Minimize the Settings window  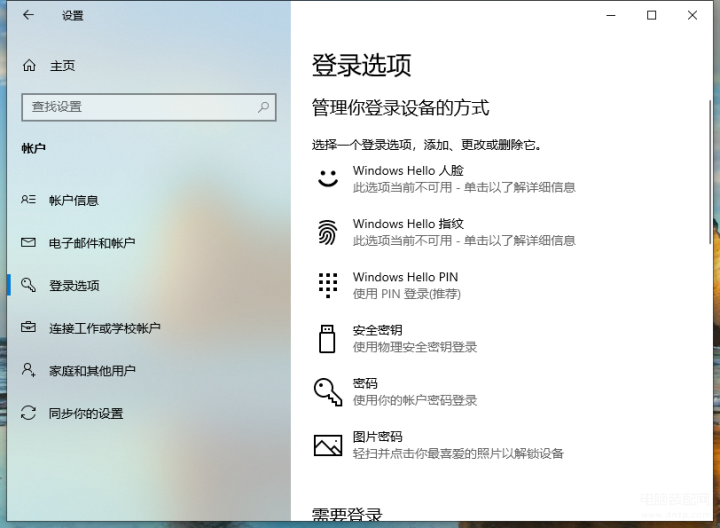pyautogui.click(x=611, y=15)
